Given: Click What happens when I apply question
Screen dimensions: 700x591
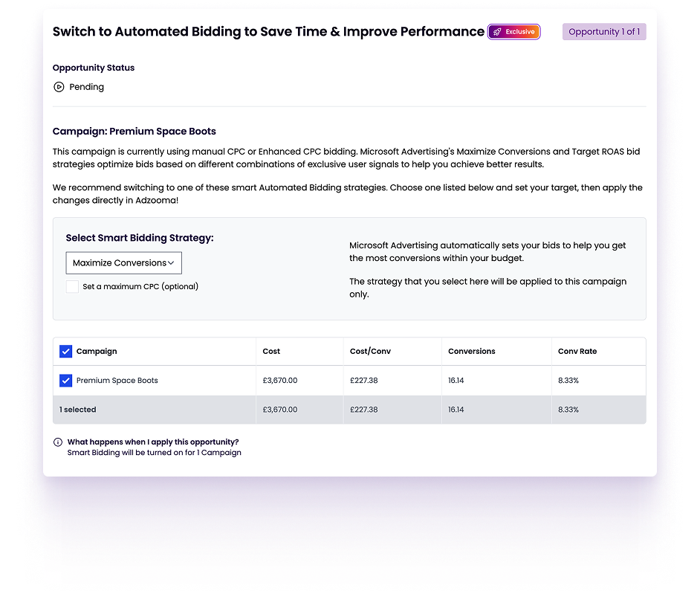Looking at the screenshot, I should (x=153, y=442).
